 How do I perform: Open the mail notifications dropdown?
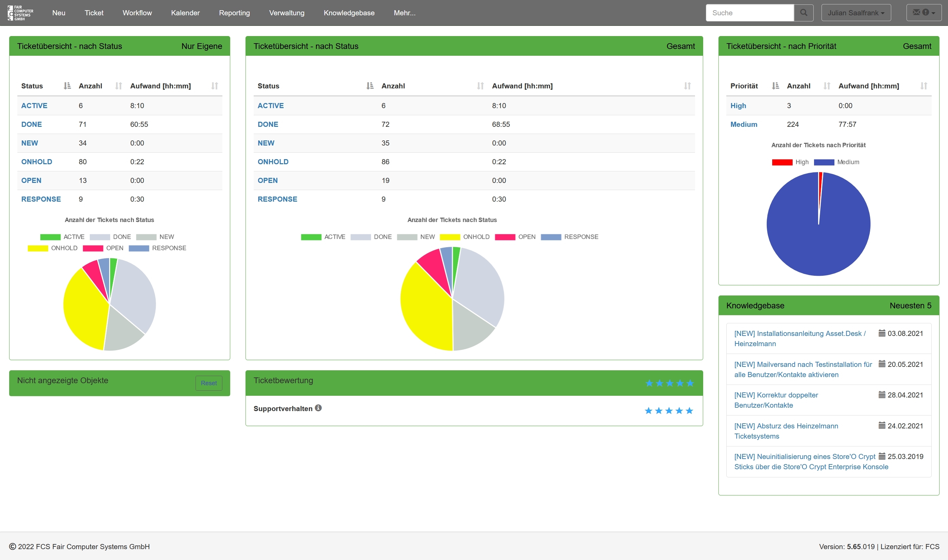[x=924, y=13]
